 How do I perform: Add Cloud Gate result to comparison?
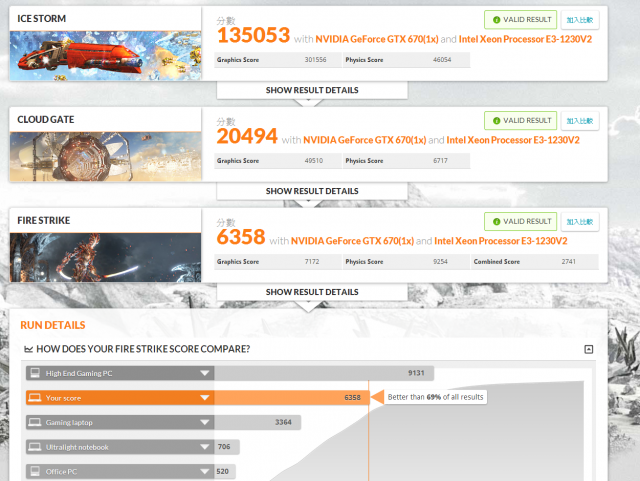(580, 121)
